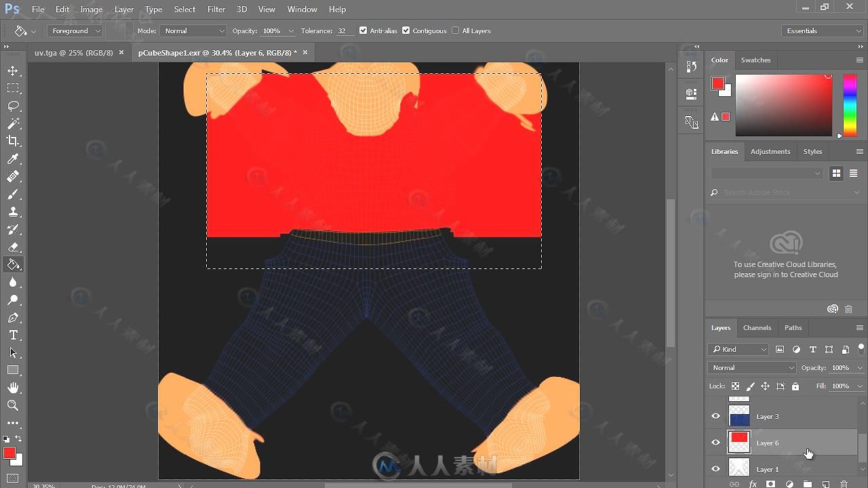The height and width of the screenshot is (488, 868).
Task: Click the delete layer trash icon
Action: 844,484
